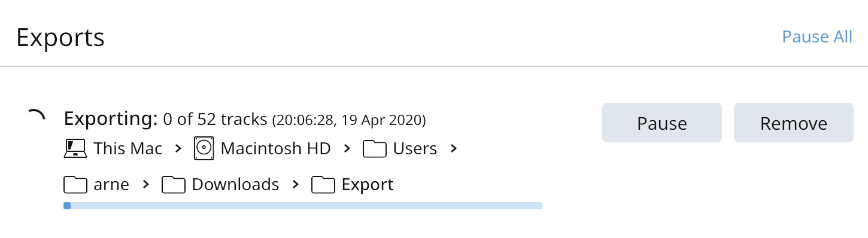Pause the current track export
This screenshot has width=868, height=238.
pos(661,123)
